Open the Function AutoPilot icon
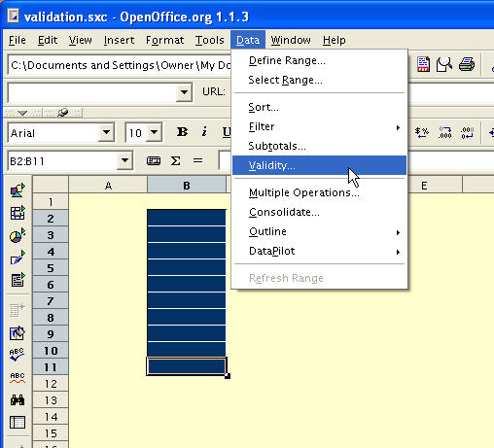Image resolution: width=494 pixels, height=448 pixels. coord(154,160)
